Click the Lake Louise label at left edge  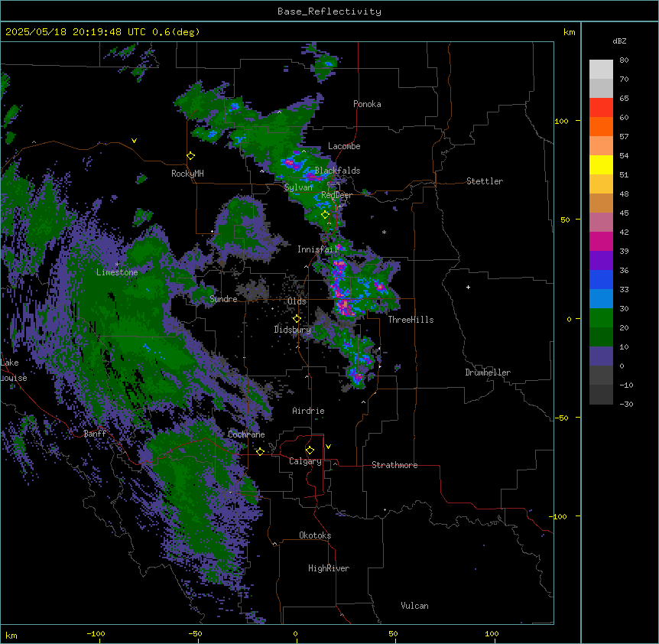coord(12,370)
